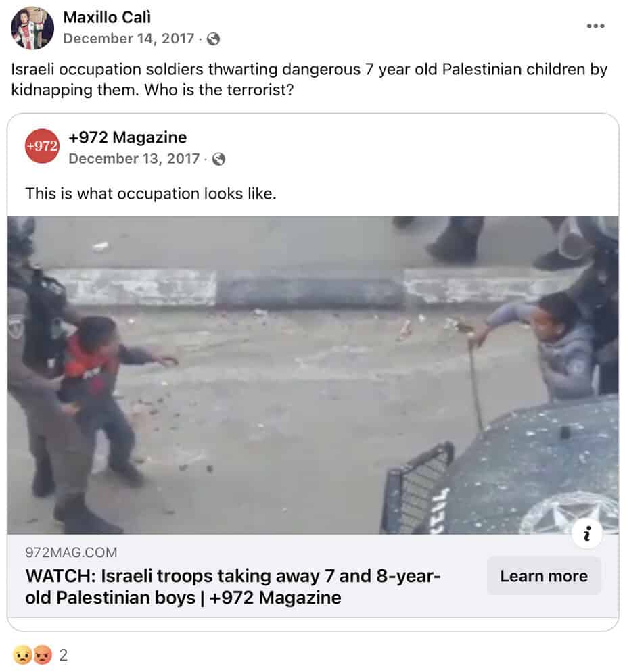The height and width of the screenshot is (672, 625).
Task: Open the +972 Magazine page name link
Action: coord(128,137)
